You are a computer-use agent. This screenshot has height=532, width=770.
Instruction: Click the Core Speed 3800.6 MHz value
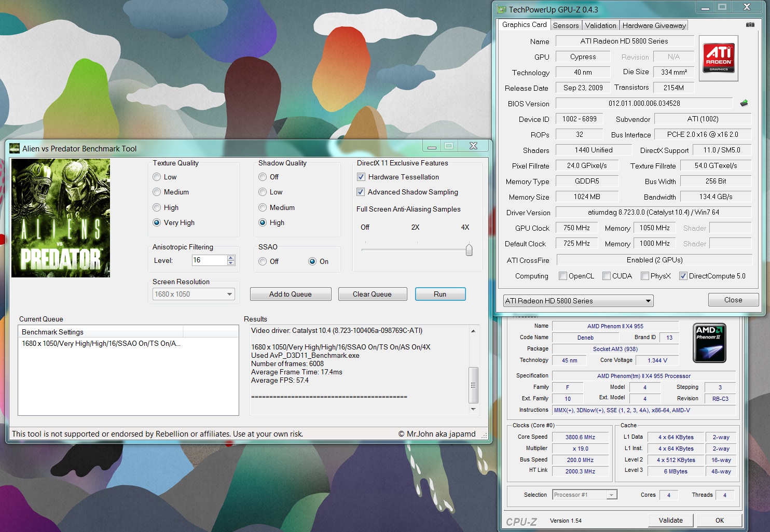(580, 437)
